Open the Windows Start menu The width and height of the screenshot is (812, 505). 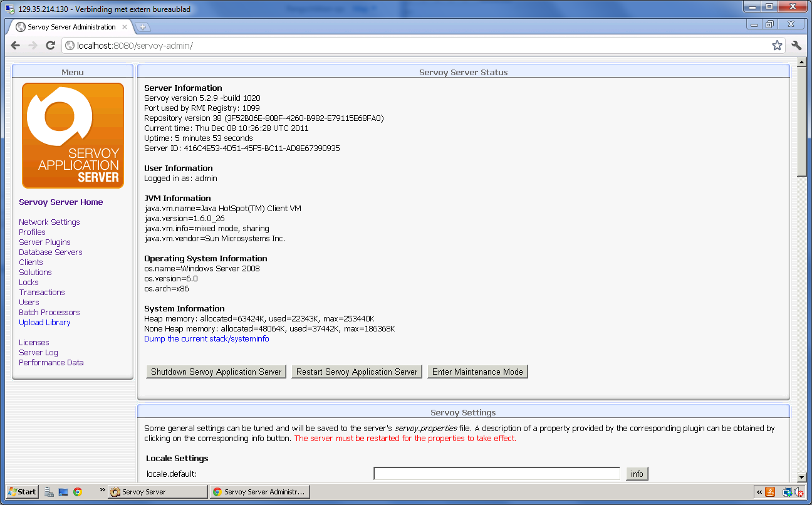point(23,492)
